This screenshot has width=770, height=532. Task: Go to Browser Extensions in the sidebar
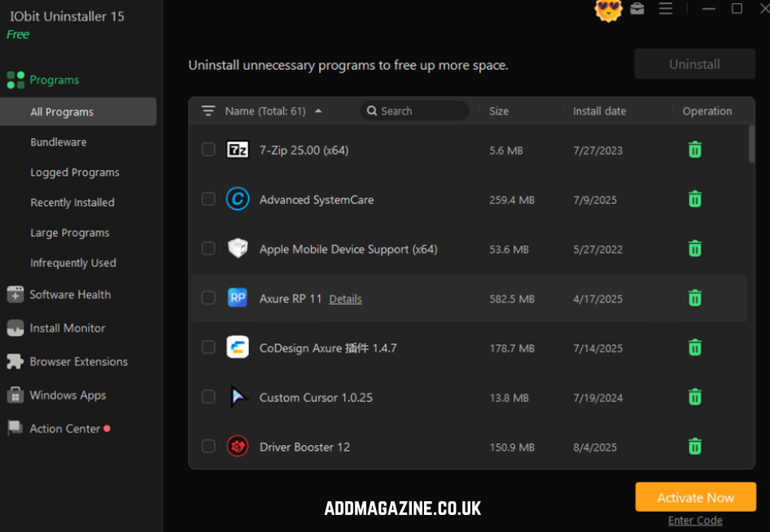tap(78, 362)
